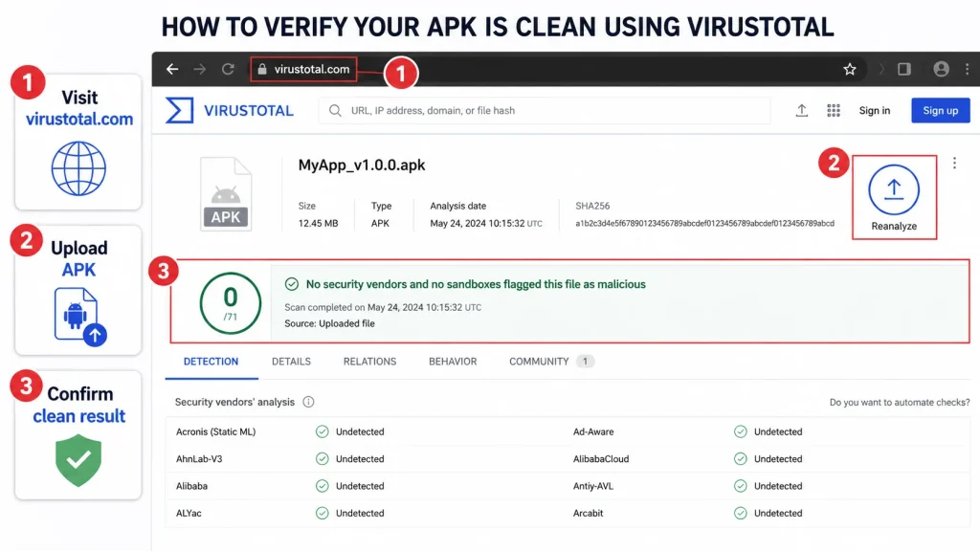Click the upload file icon in header

tap(802, 111)
